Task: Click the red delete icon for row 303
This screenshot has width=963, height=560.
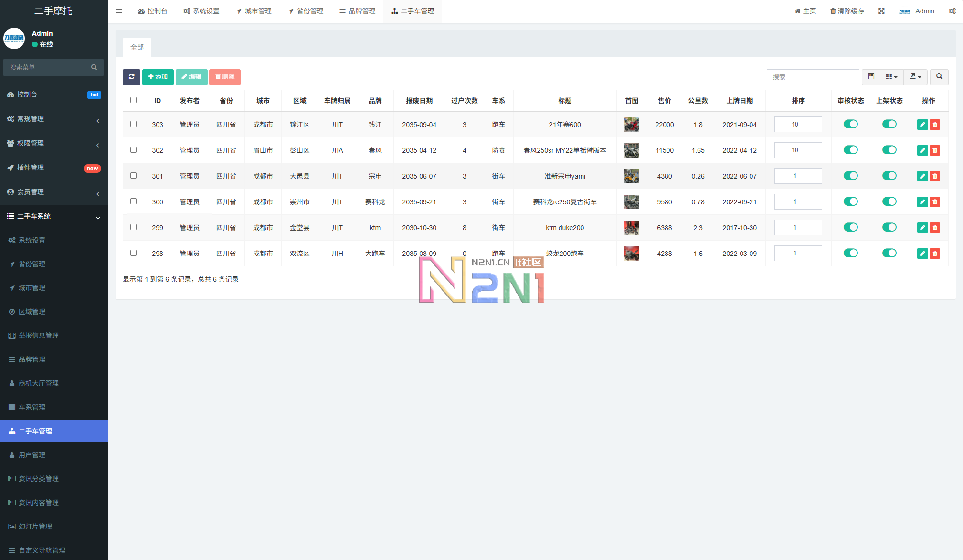Action: (935, 125)
